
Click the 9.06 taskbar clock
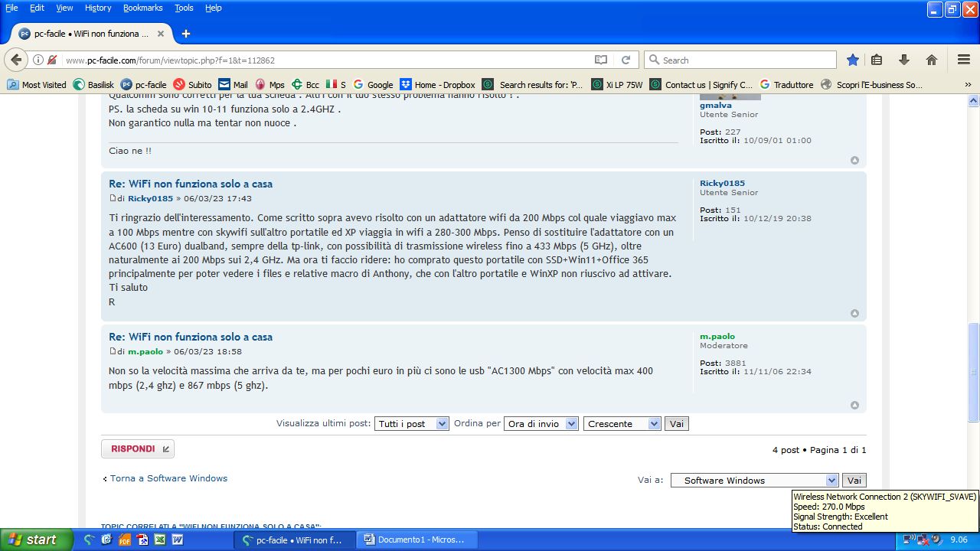pos(959,540)
